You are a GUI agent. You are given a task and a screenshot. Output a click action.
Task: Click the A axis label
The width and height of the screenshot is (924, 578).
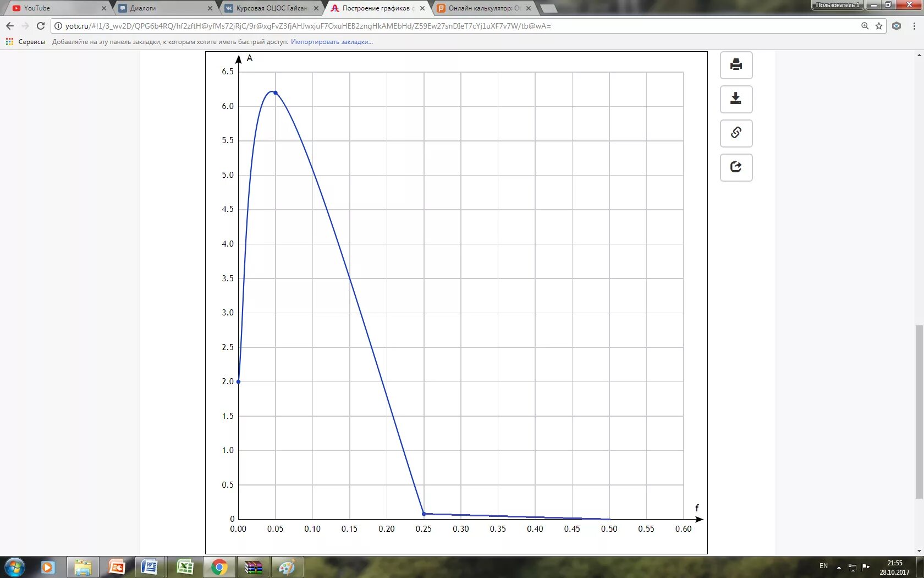point(250,58)
